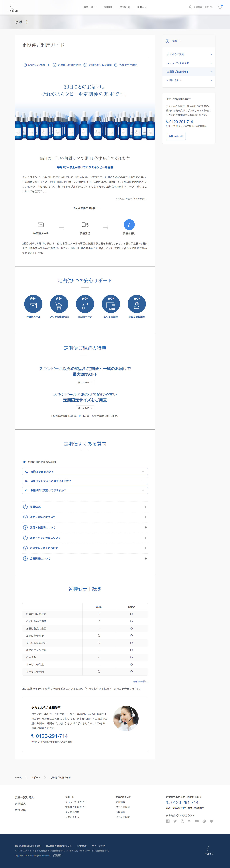Click the 安心4 おやすみ制度 devices icon

(111, 304)
